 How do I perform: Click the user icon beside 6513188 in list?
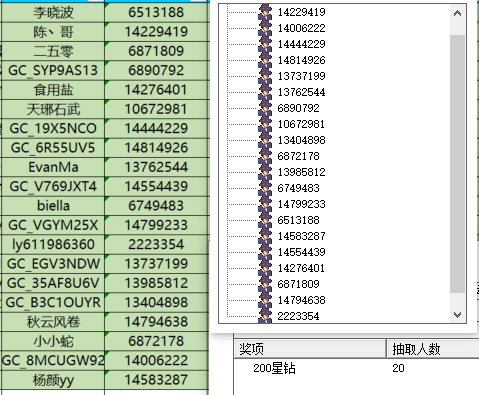click(265, 220)
